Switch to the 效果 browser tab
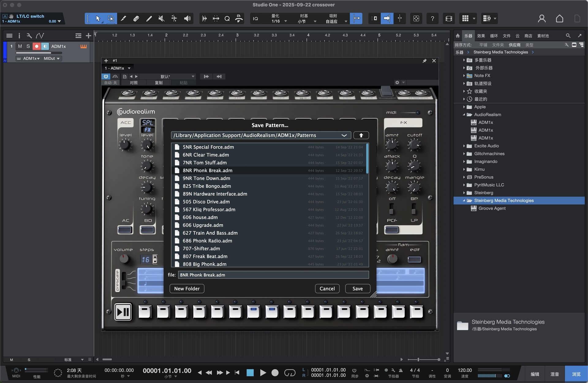This screenshot has width=588, height=383. tap(481, 36)
